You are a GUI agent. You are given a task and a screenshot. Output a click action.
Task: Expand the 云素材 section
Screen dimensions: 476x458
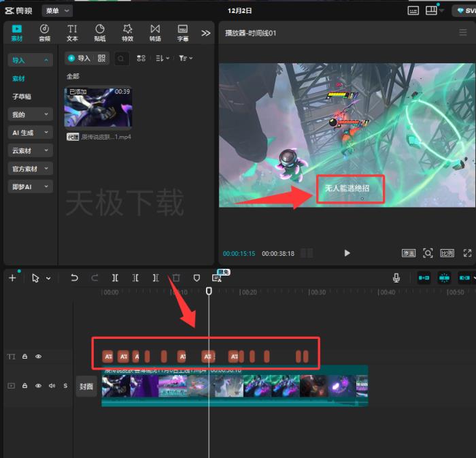(x=30, y=150)
